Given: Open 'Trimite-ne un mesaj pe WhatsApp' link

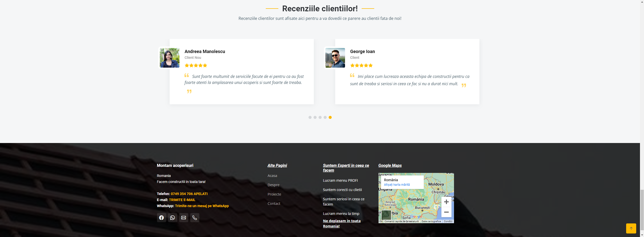Looking at the screenshot, I should 202,206.
